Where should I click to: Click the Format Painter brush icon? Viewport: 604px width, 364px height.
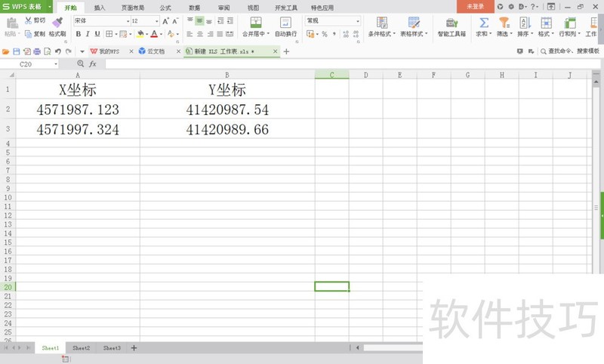tap(57, 23)
